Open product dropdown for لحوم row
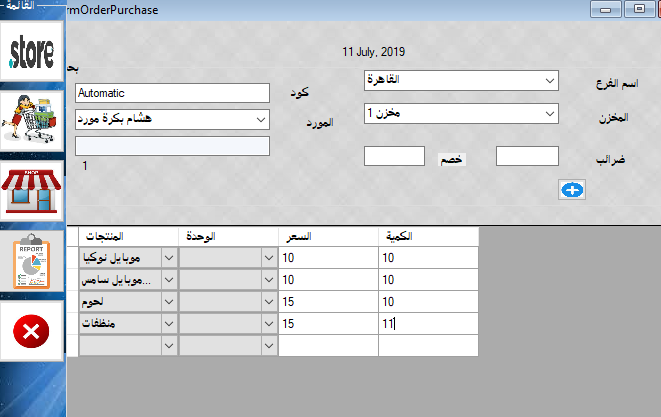Screen dimensions: 661x417 point(169,301)
